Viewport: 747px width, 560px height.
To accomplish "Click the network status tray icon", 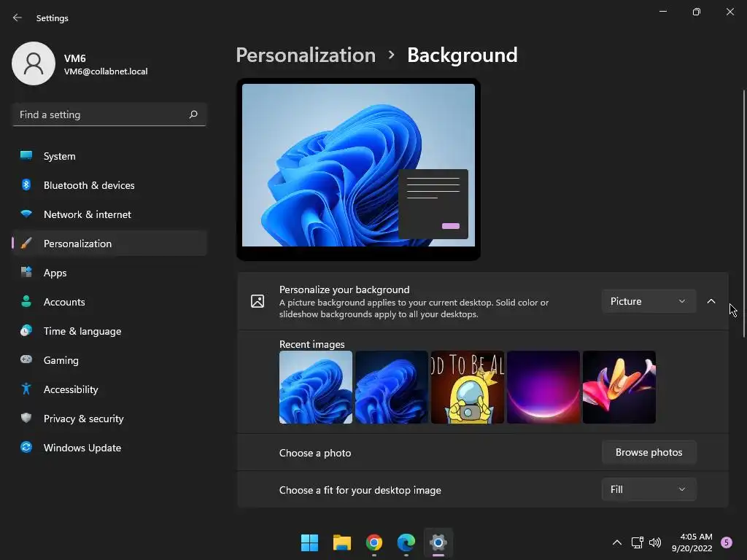I will pos(637,542).
